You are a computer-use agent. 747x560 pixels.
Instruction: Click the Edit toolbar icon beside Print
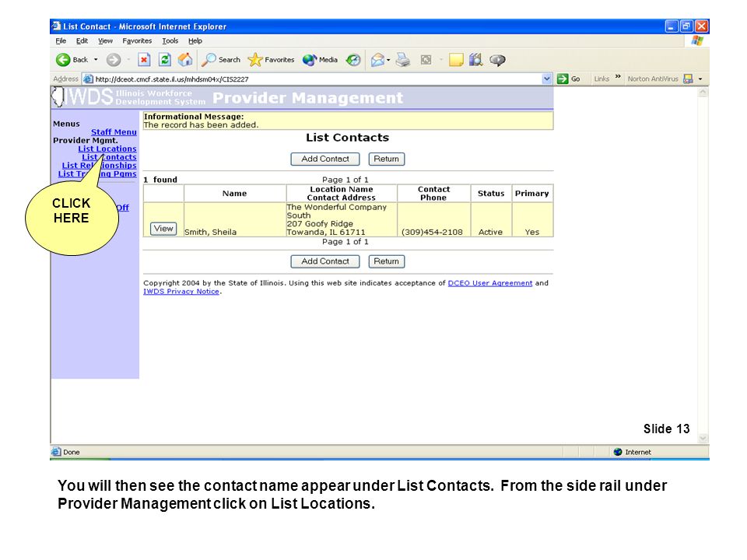point(426,60)
